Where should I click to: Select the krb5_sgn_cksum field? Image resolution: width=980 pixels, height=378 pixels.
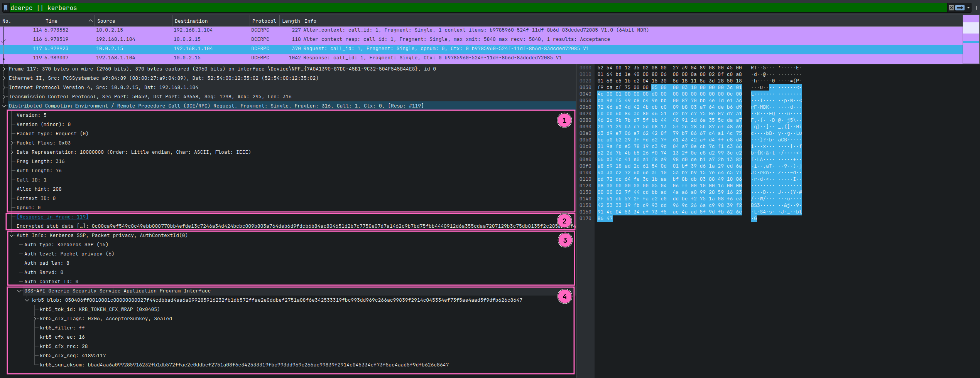[244, 365]
